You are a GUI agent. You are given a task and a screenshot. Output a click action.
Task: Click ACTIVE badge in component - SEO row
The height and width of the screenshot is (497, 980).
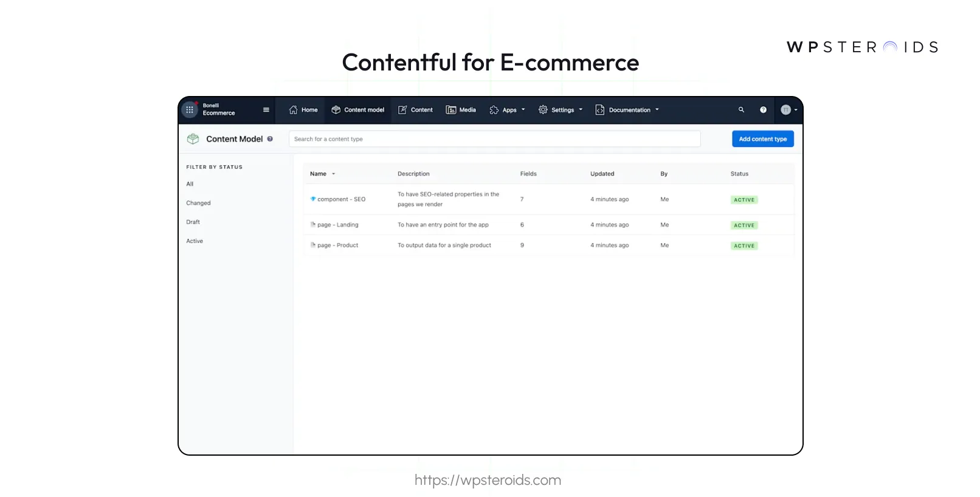click(x=744, y=200)
